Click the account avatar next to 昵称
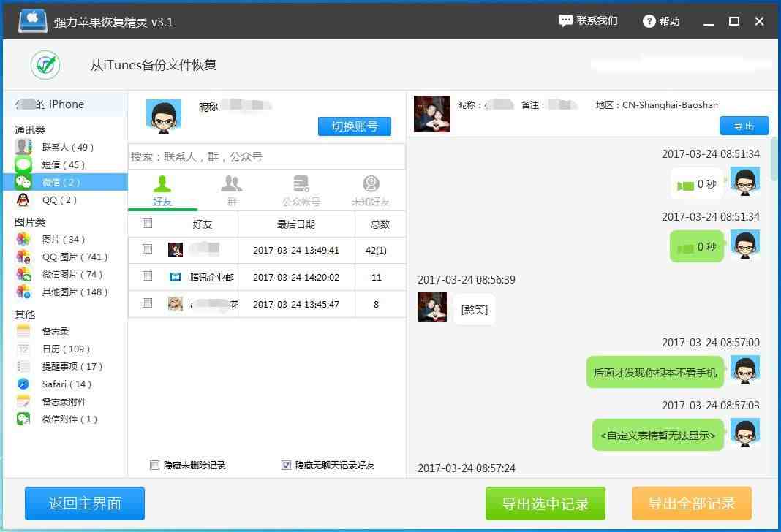The image size is (781, 532). tap(163, 117)
